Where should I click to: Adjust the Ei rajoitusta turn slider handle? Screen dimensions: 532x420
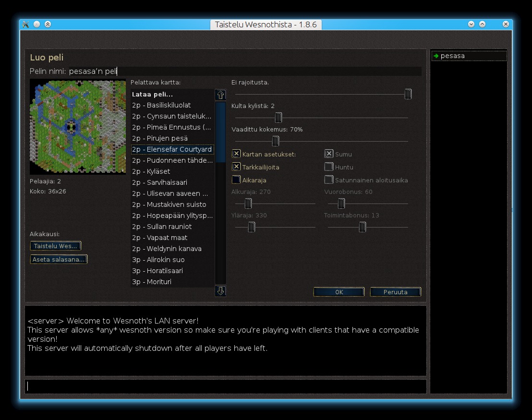408,94
